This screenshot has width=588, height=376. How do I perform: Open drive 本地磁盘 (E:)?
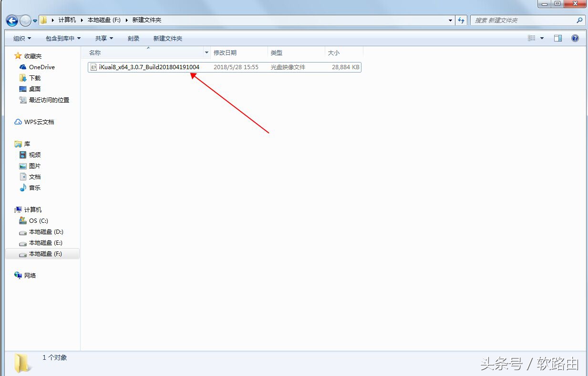point(46,242)
